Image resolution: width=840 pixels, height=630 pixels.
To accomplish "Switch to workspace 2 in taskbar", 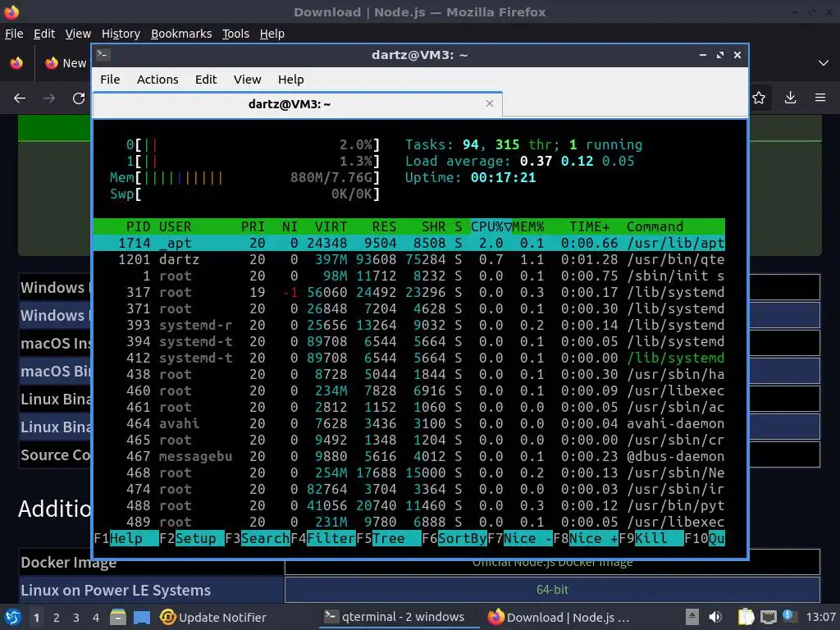I will coord(56,618).
